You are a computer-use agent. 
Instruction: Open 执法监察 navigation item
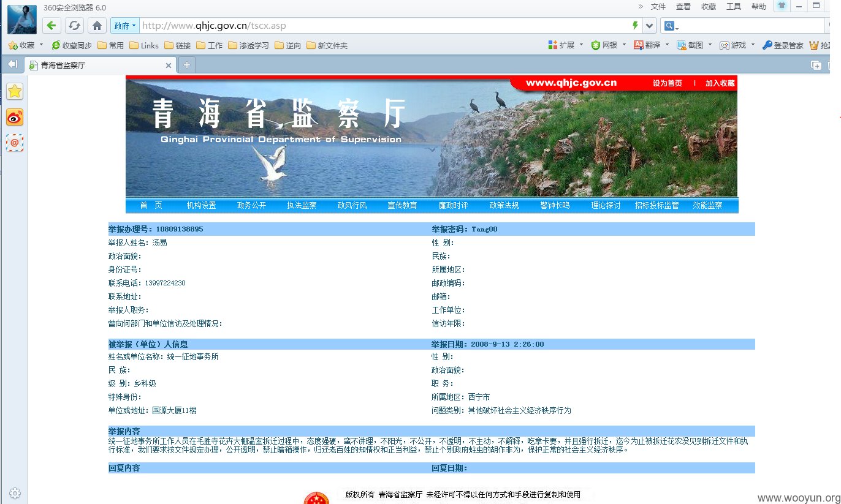[302, 205]
